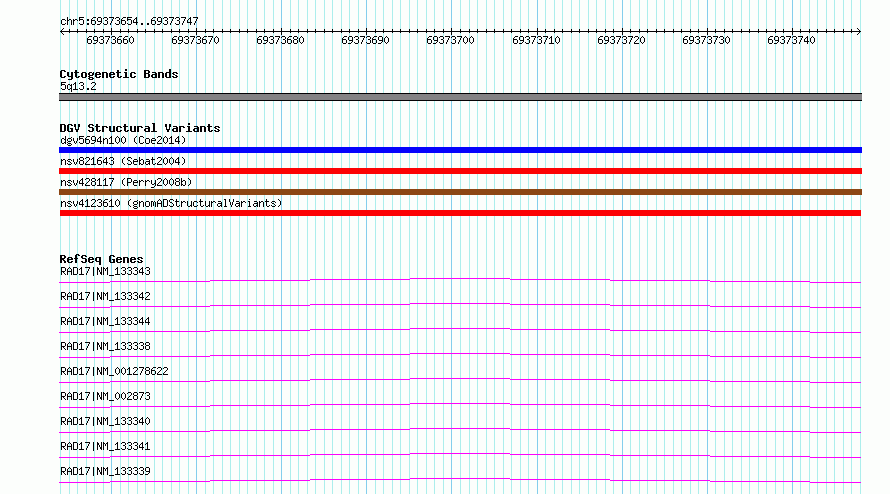Click the red nsv4123610 variant bar
Image resolution: width=890 pixels, height=494 pixels.
pos(460,213)
